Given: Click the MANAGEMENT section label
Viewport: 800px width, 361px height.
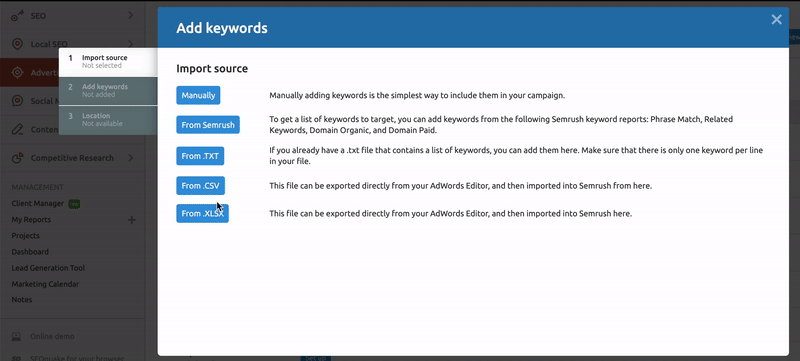Looking at the screenshot, I should click(38, 187).
